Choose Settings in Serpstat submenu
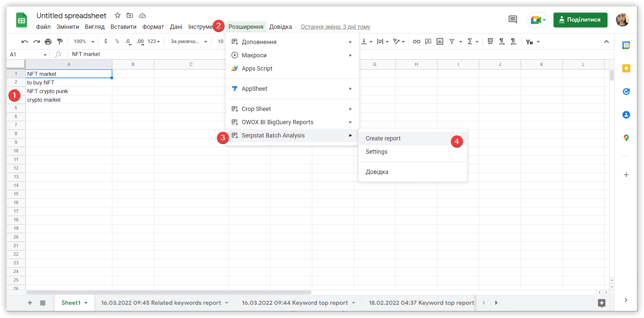 tap(413, 152)
